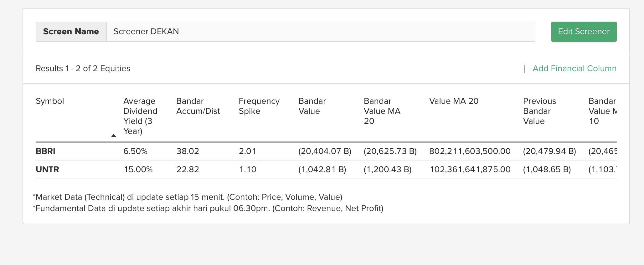Select BBRI's Value MA 20 figure

coord(470,151)
